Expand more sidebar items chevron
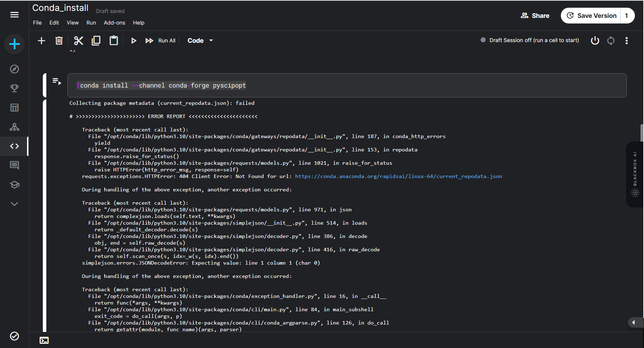Viewport: 644px width, 348px height. point(14,204)
